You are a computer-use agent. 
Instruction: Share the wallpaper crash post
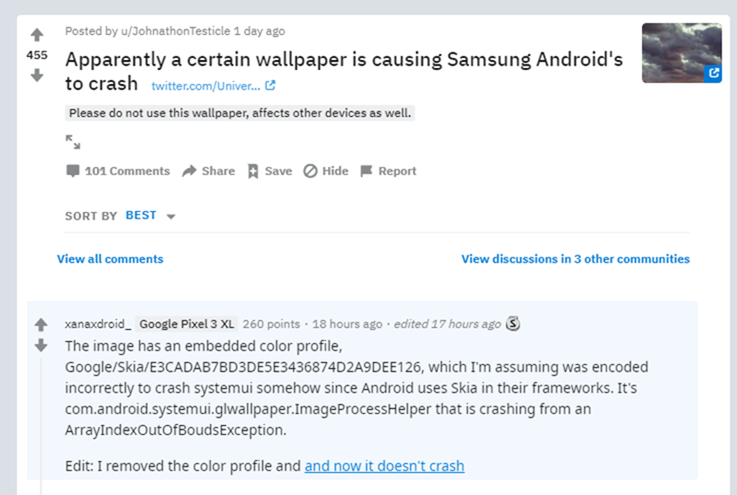click(208, 171)
